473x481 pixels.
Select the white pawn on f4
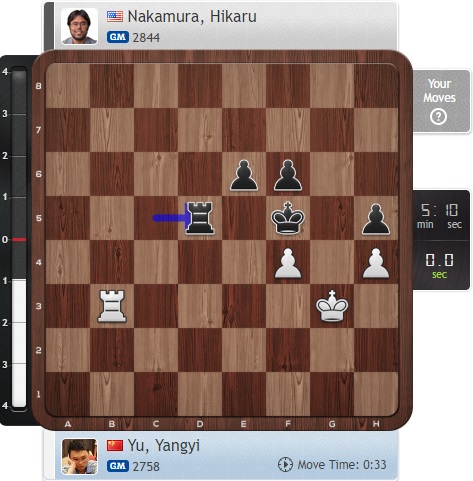(288, 263)
